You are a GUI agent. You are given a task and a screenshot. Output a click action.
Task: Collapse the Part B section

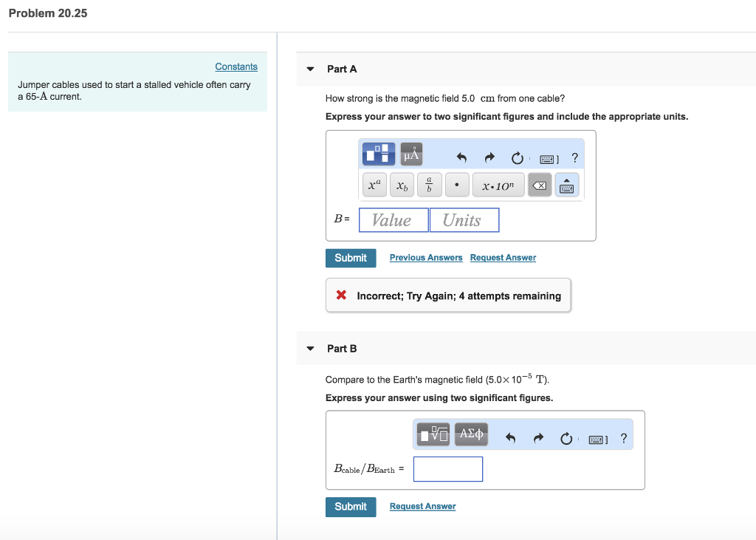click(311, 349)
